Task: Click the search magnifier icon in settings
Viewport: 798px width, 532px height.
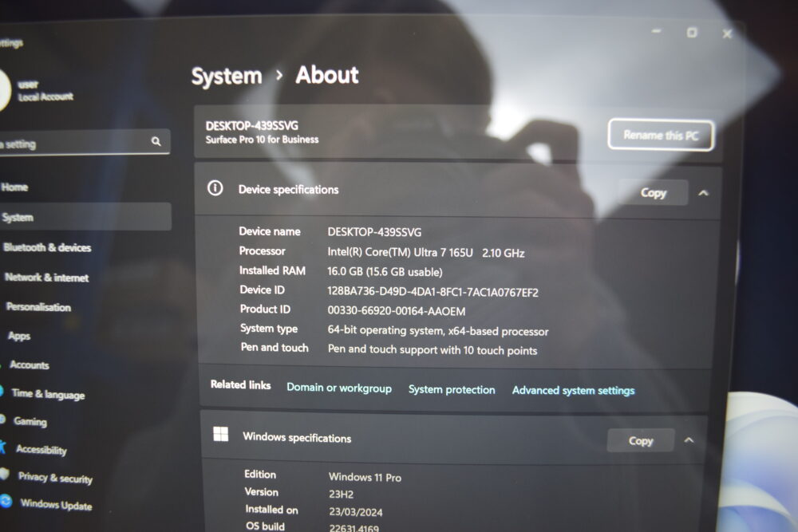Action: [x=156, y=141]
